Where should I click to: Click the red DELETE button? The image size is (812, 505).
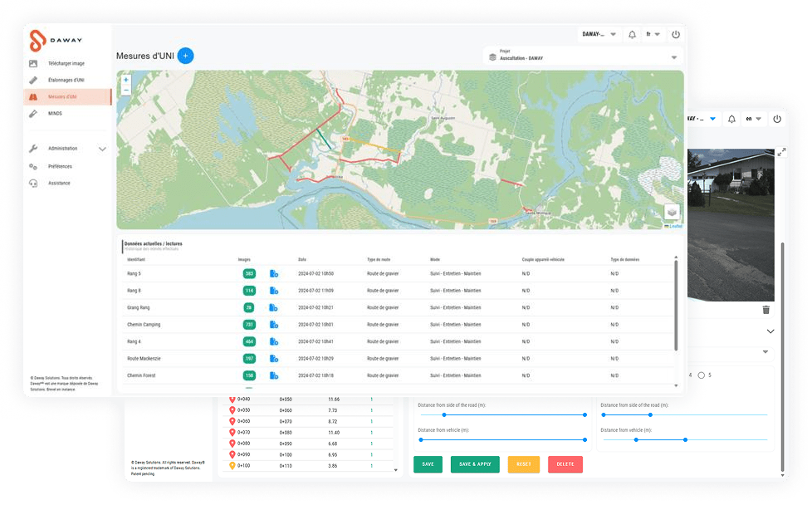pyautogui.click(x=565, y=464)
